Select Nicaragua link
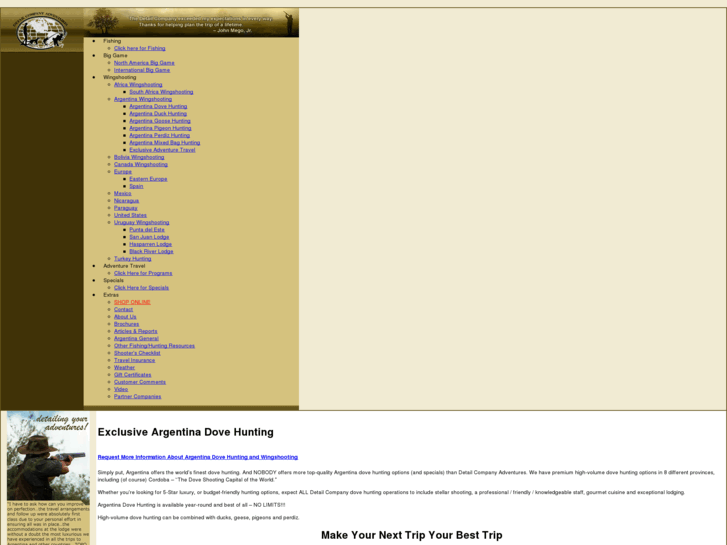This screenshot has height=545, width=727. [127, 201]
